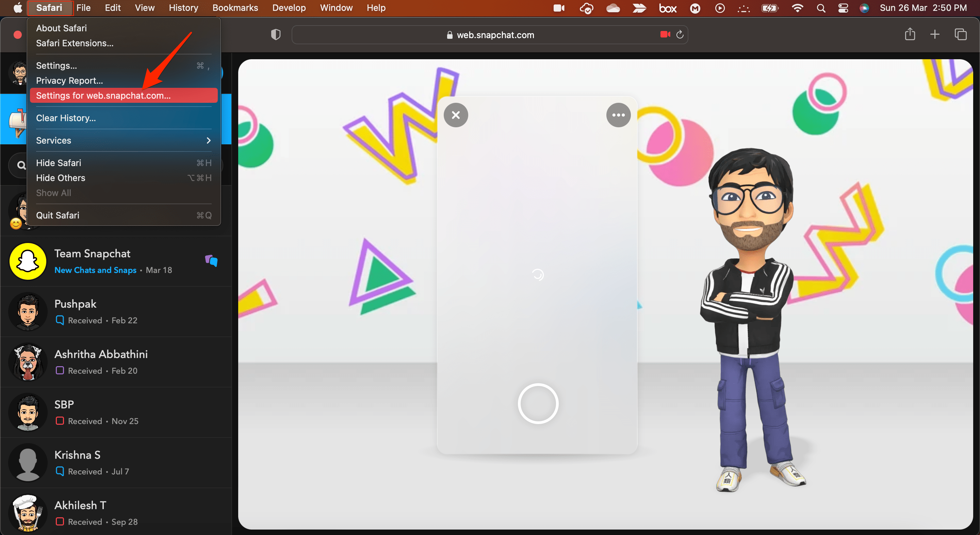Click Clear History menu item
Image resolution: width=980 pixels, height=535 pixels.
point(66,117)
